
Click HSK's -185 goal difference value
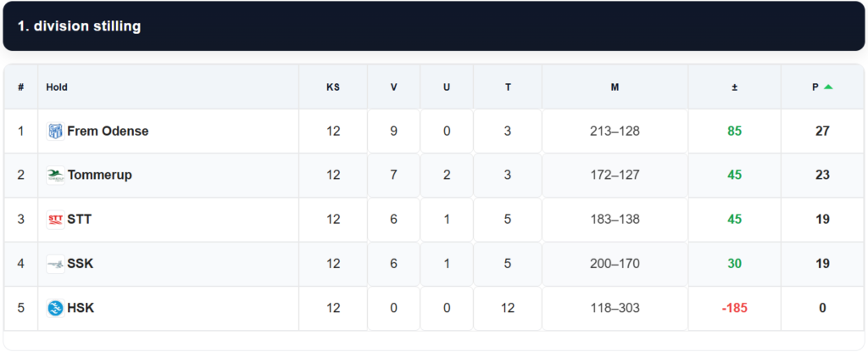[734, 308]
